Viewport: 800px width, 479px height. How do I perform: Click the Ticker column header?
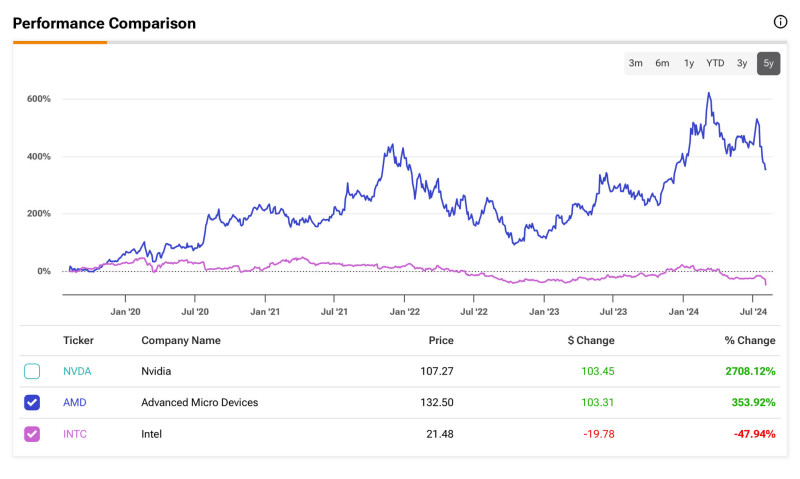pyautogui.click(x=78, y=340)
